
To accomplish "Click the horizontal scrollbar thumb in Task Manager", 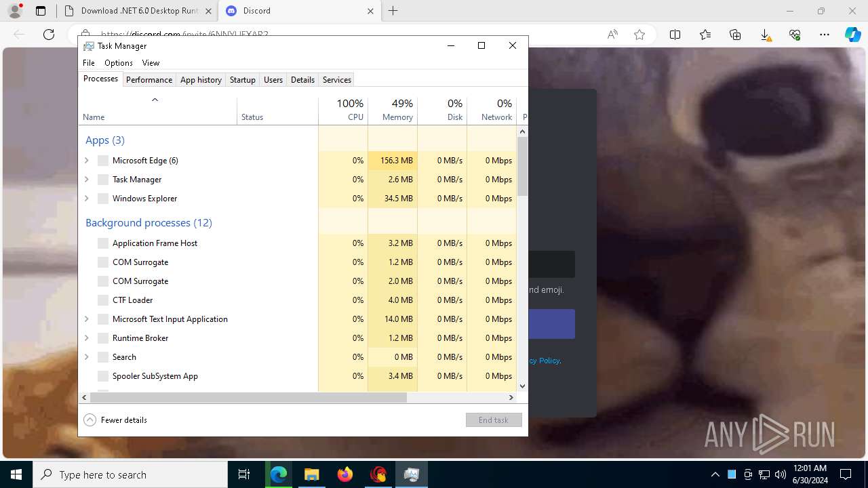I will click(248, 398).
